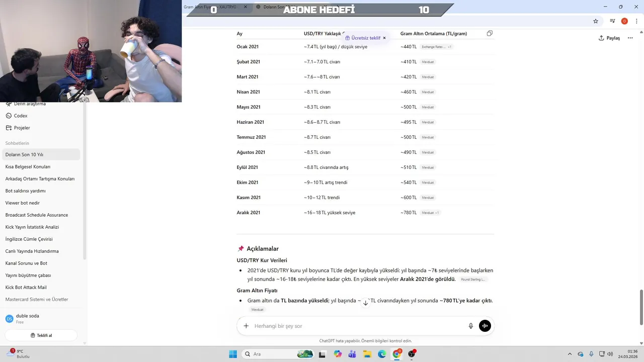Attach a file with the plus icon
644x362 pixels.
pos(246,326)
